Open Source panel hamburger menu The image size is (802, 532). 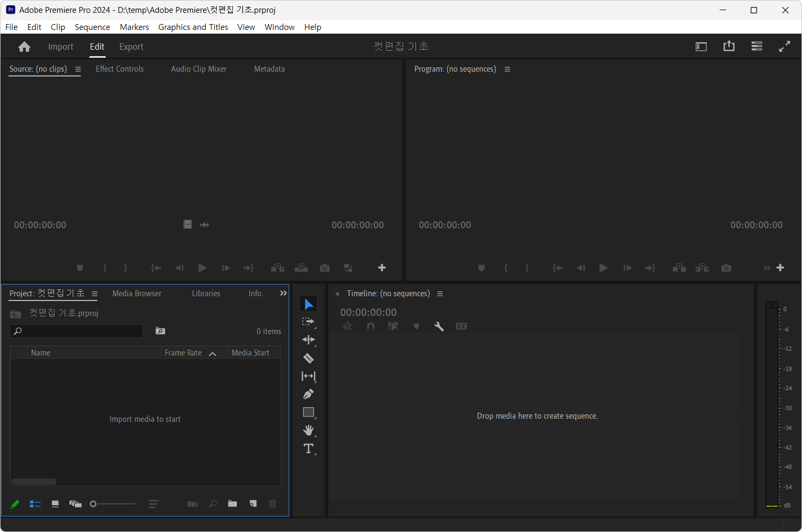[78, 69]
